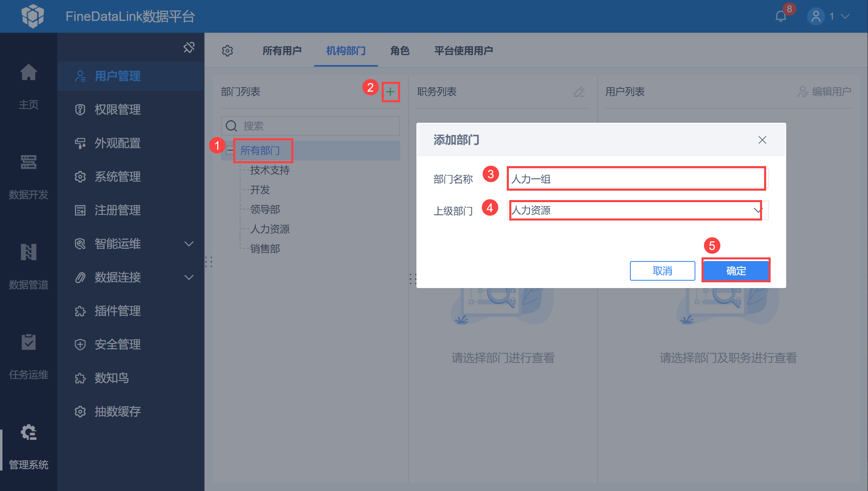Open the user account dropdown

pos(845,16)
